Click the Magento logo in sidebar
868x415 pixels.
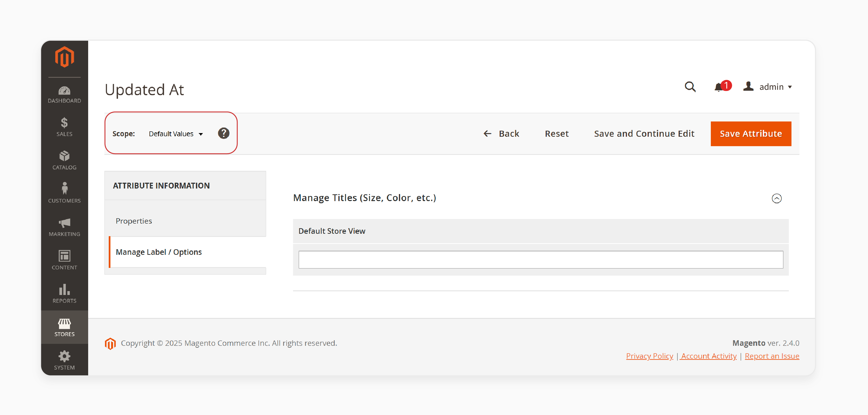point(64,57)
